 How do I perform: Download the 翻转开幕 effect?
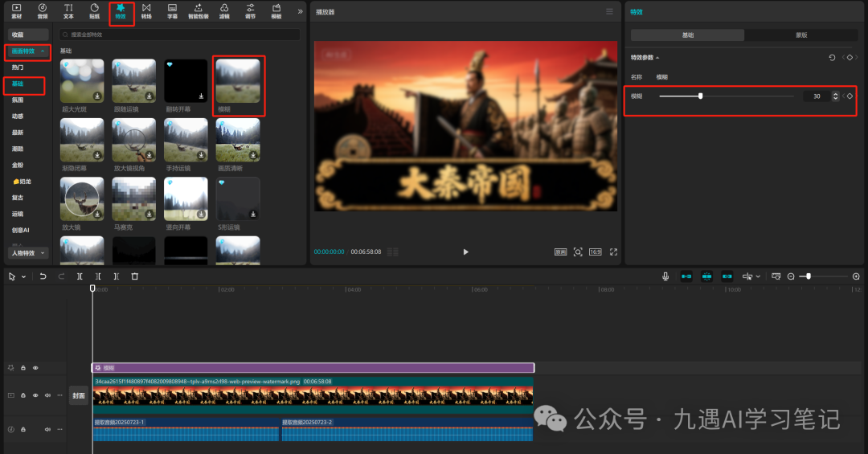pyautogui.click(x=201, y=96)
